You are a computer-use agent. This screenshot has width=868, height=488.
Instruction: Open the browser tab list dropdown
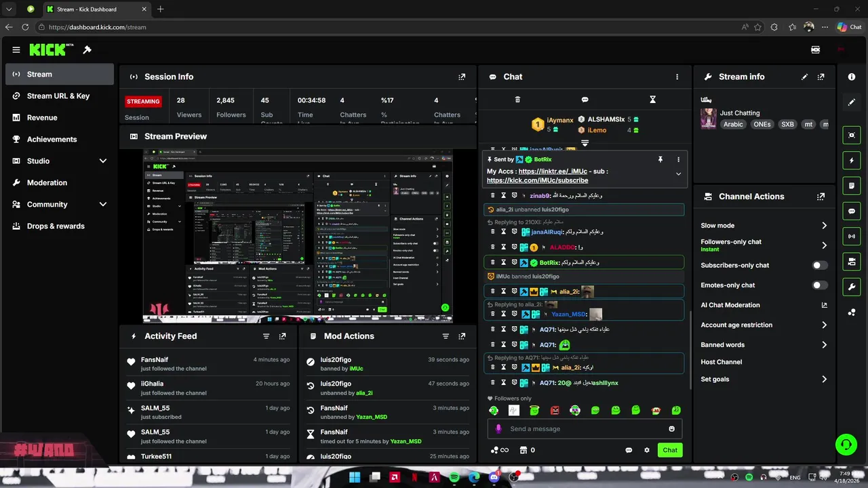(x=9, y=9)
